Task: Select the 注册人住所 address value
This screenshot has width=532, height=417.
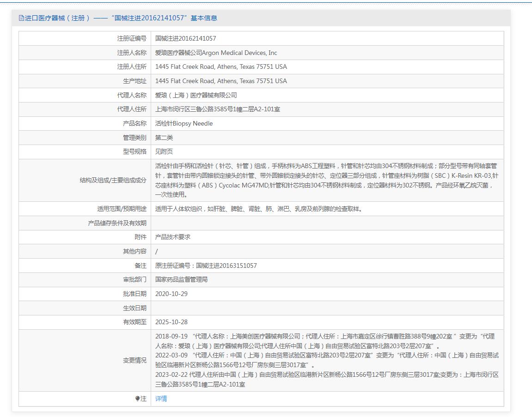Action: (221, 67)
